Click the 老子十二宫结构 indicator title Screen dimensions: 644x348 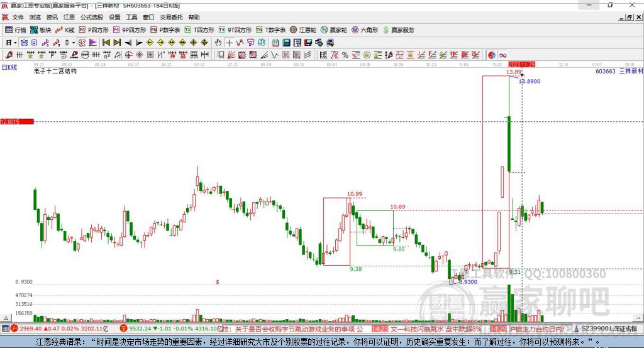(x=55, y=71)
